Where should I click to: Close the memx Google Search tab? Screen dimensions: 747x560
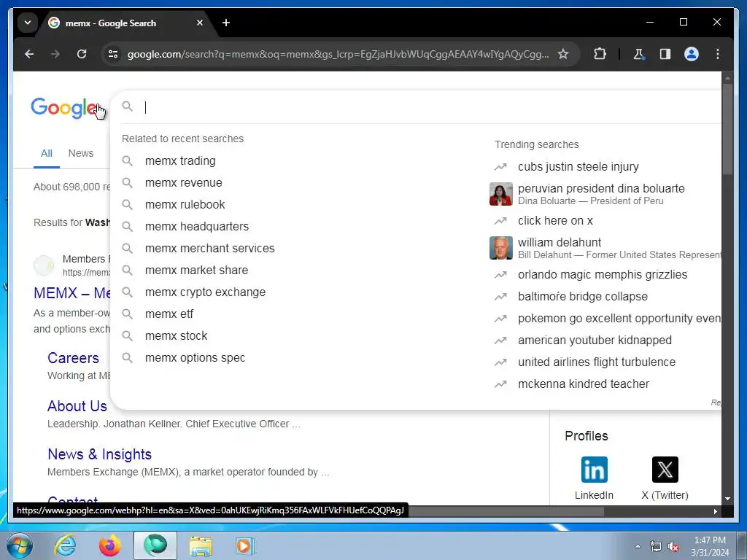click(x=200, y=23)
